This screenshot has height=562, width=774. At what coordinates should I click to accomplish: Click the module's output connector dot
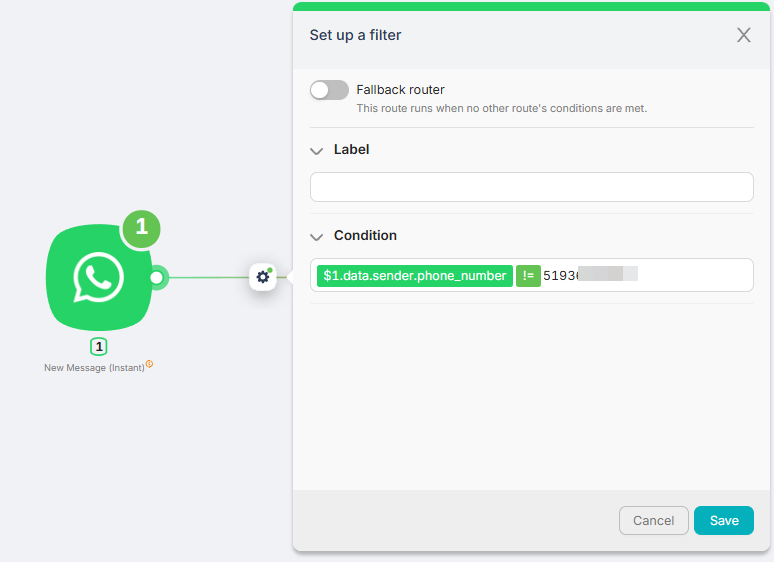157,278
